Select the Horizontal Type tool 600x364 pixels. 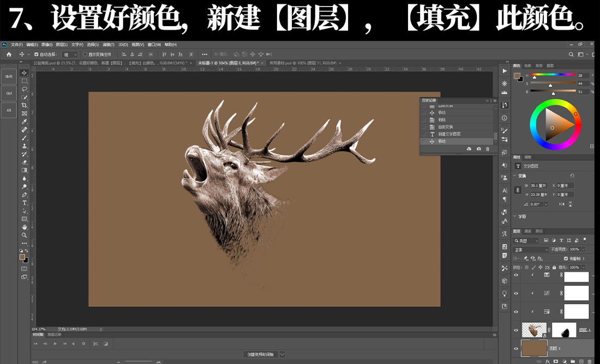(25, 203)
